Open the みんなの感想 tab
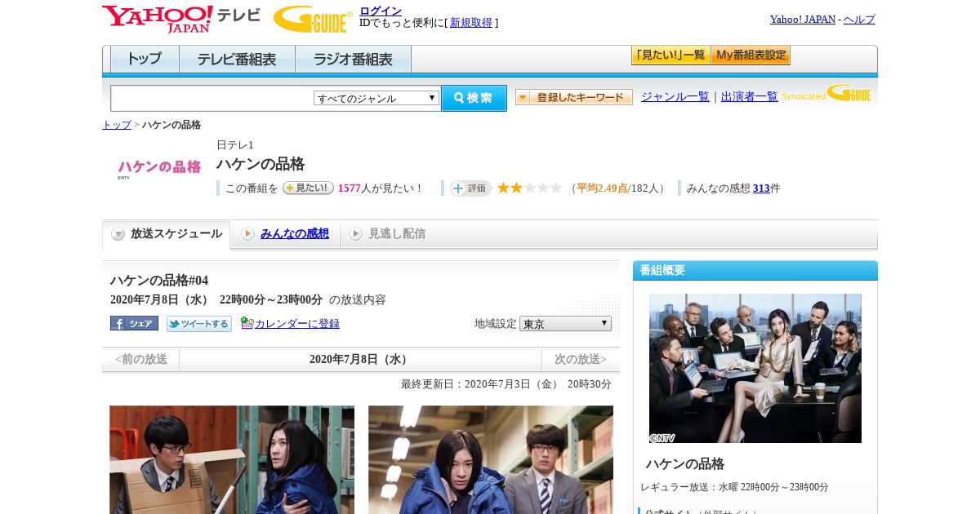Image resolution: width=980 pixels, height=514 pixels. point(295,234)
